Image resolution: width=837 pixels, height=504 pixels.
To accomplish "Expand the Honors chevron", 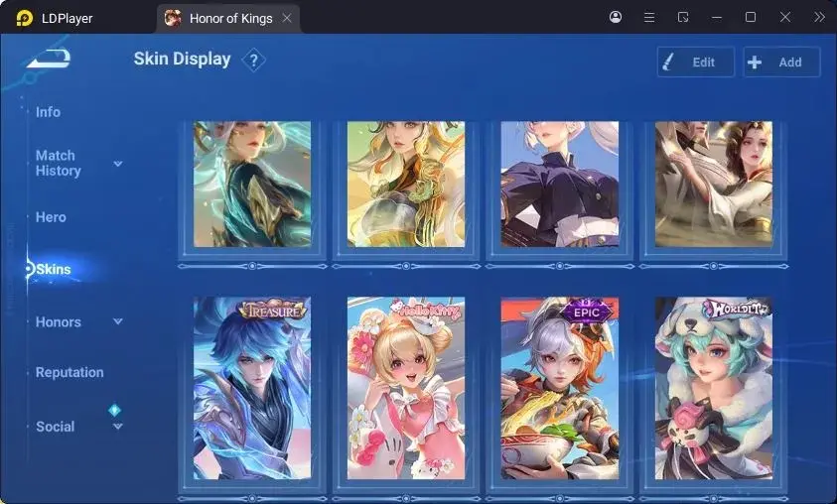I will [x=118, y=321].
